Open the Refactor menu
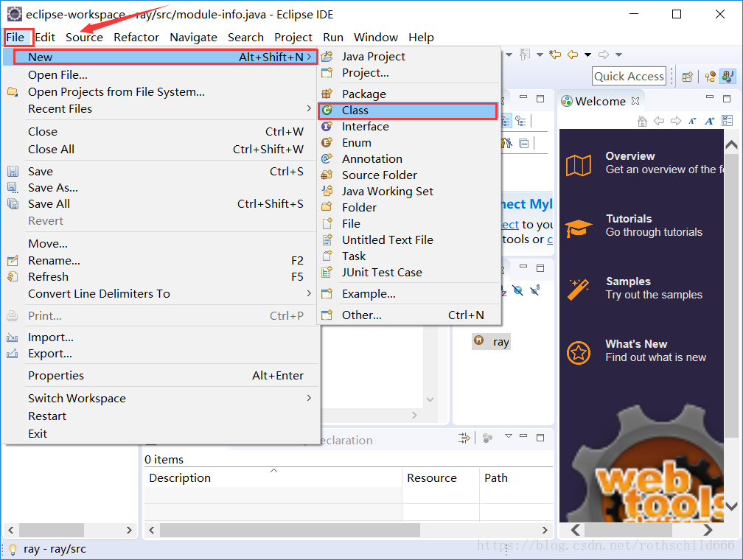Screen dimensions: 743x560 (x=136, y=37)
